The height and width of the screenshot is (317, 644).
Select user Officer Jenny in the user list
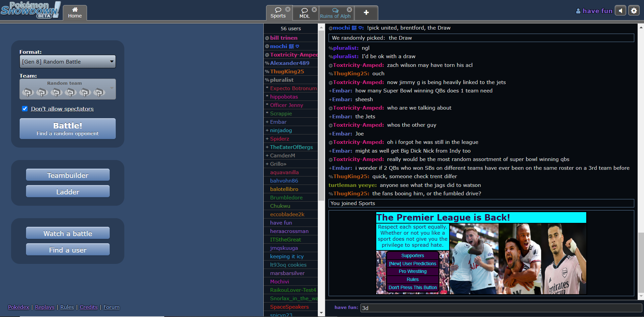tap(291, 105)
